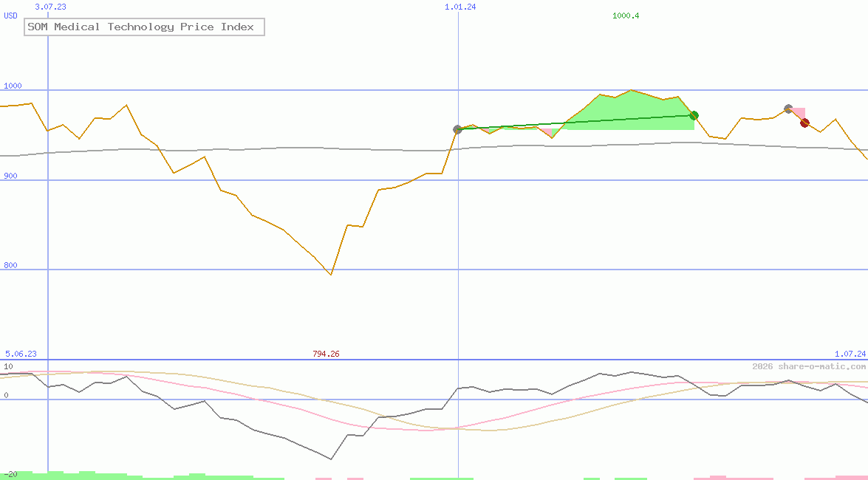The width and height of the screenshot is (868, 480).
Task: Select the 1.01.24 date label
Action: (460, 7)
